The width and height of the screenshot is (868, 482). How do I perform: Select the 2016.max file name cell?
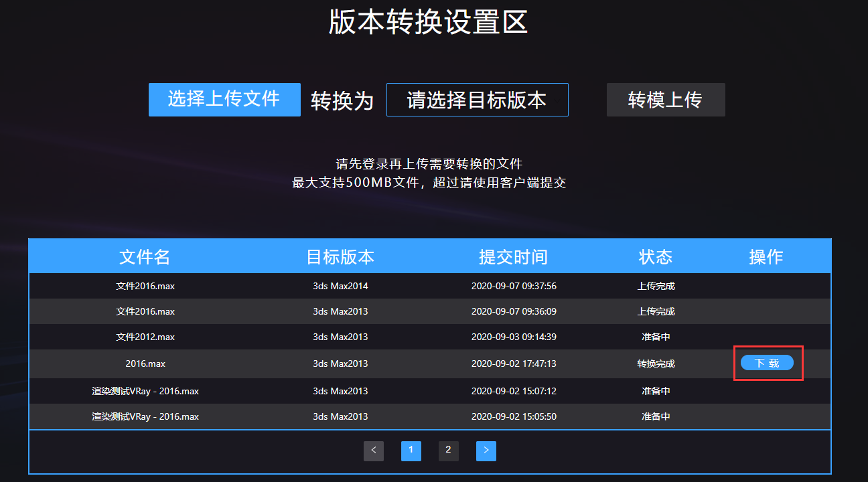pyautogui.click(x=145, y=364)
